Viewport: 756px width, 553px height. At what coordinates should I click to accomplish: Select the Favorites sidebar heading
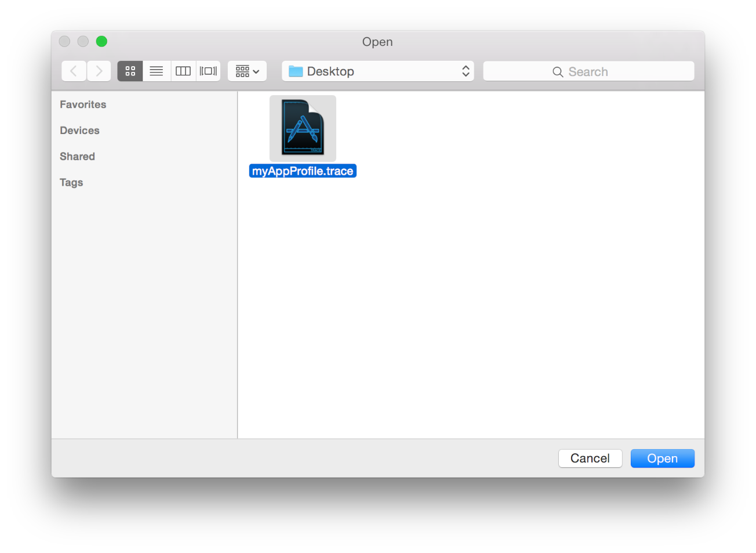tap(83, 104)
